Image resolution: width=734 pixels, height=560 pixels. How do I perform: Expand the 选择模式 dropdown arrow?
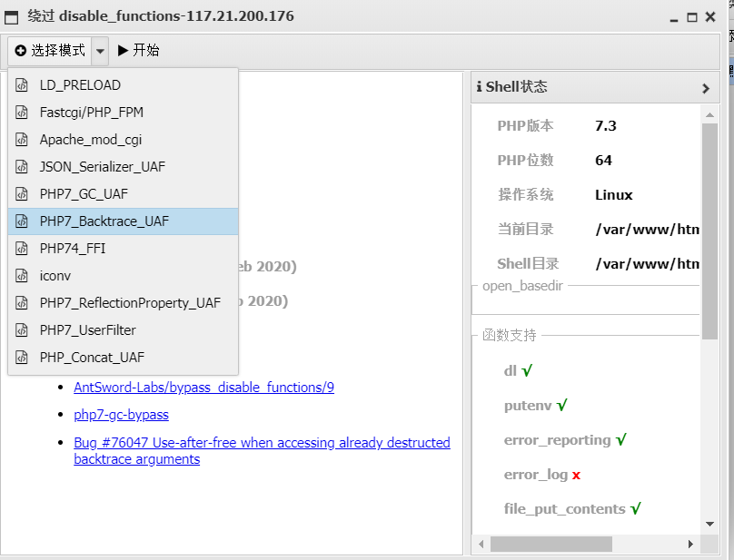tap(100, 51)
